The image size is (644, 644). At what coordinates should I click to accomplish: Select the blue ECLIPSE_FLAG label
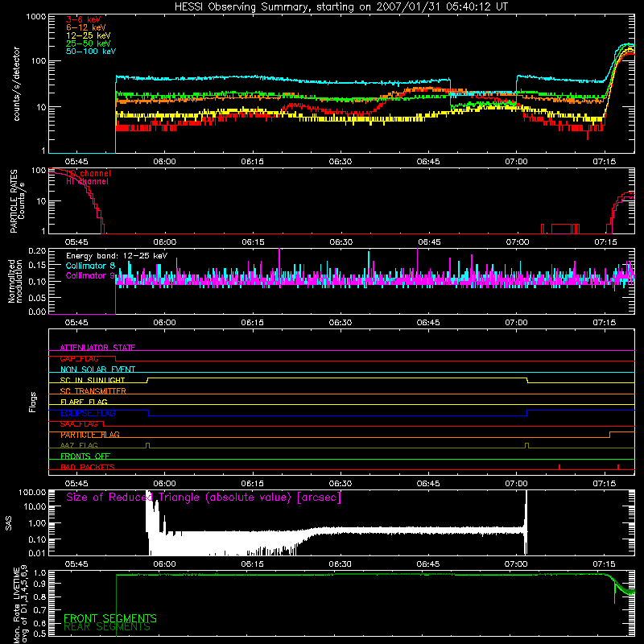pyautogui.click(x=88, y=413)
